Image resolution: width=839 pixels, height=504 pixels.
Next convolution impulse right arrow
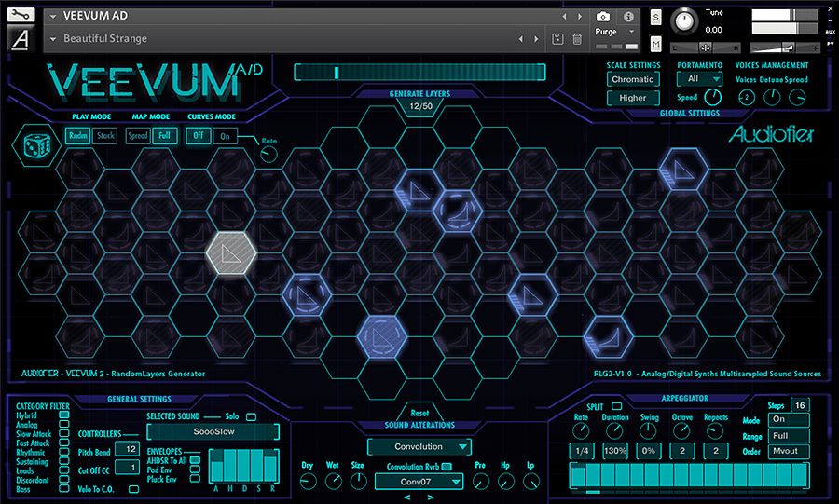pos(431,497)
